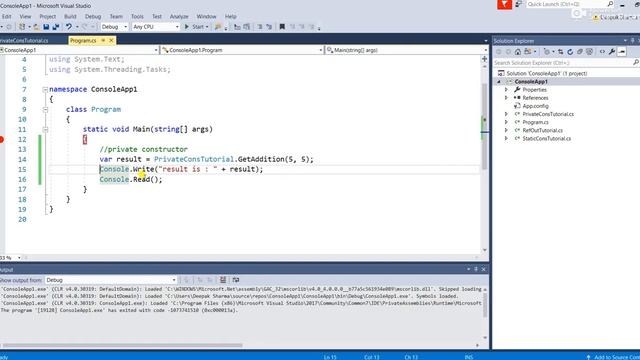Click the Start debugging button

pos(196,27)
